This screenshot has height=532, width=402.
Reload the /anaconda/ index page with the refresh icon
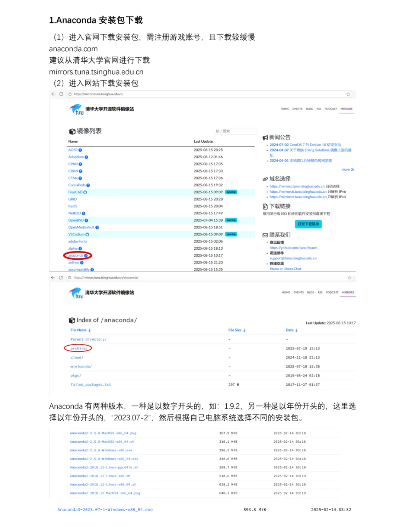(61, 278)
